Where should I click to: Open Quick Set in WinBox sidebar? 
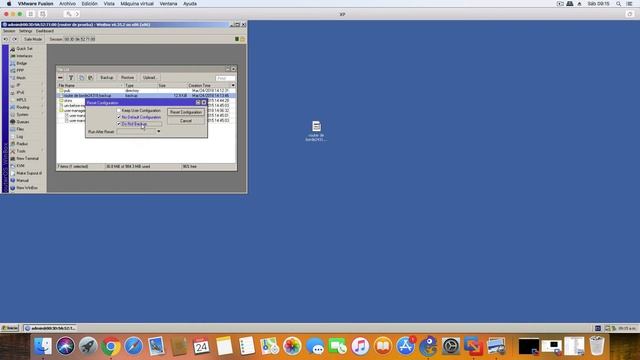coord(24,49)
